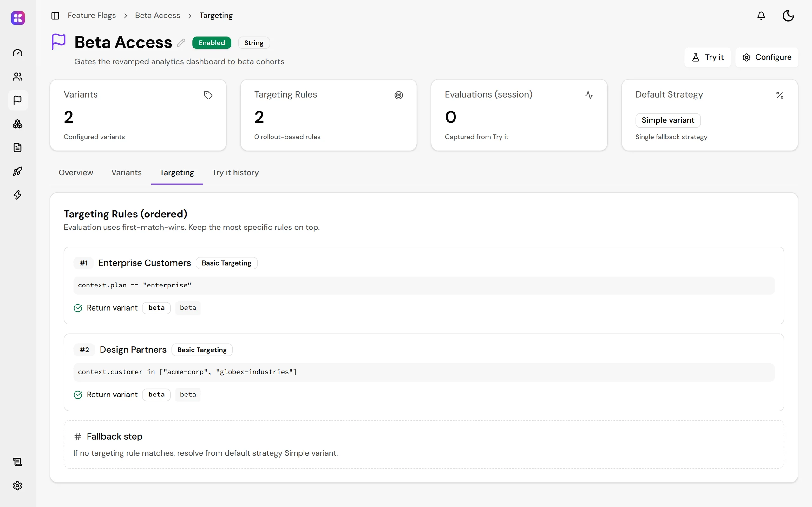The width and height of the screenshot is (812, 507).
Task: Click the Try it button
Action: coord(708,57)
